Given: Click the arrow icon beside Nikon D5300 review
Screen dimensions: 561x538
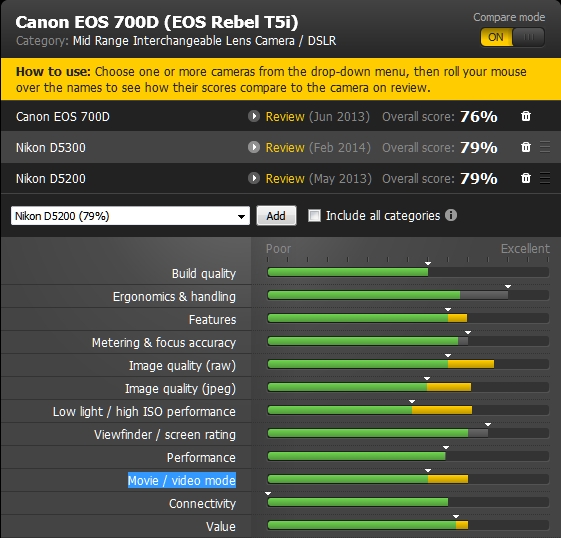Looking at the screenshot, I should coord(254,147).
